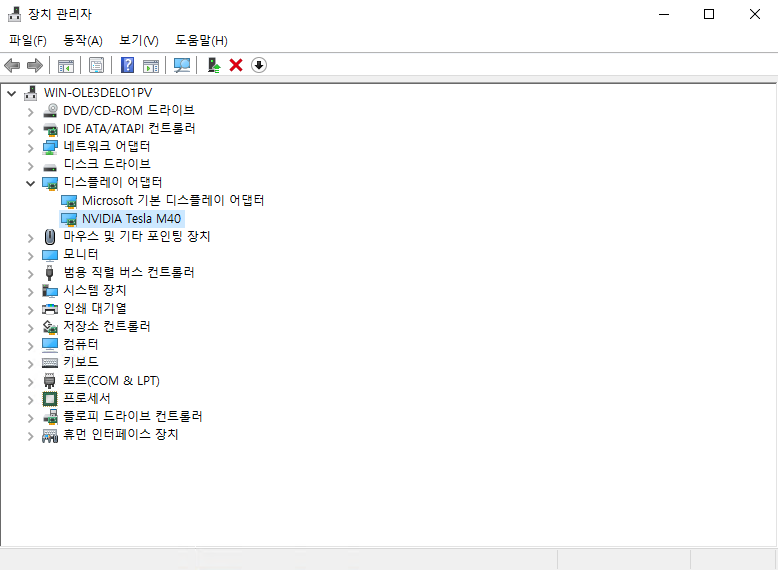
Task: Open the 보기(V) menu
Action: (x=139, y=40)
